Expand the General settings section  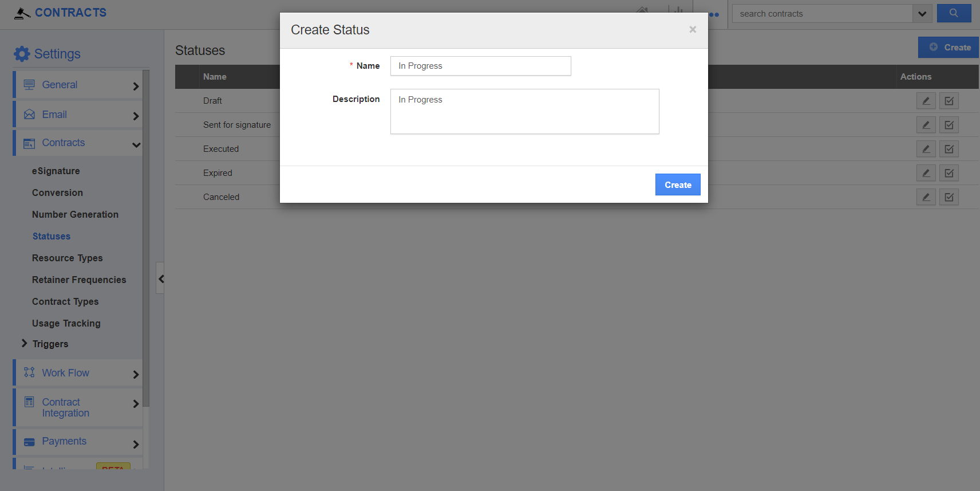tap(136, 86)
